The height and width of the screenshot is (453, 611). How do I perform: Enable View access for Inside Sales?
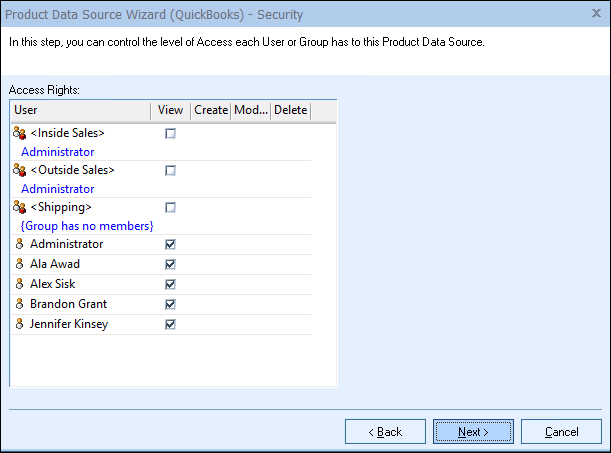[x=170, y=133]
